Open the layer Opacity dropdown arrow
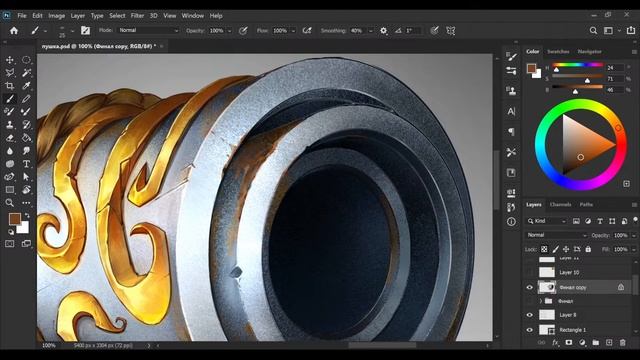This screenshot has height=360, width=640. tap(633, 236)
